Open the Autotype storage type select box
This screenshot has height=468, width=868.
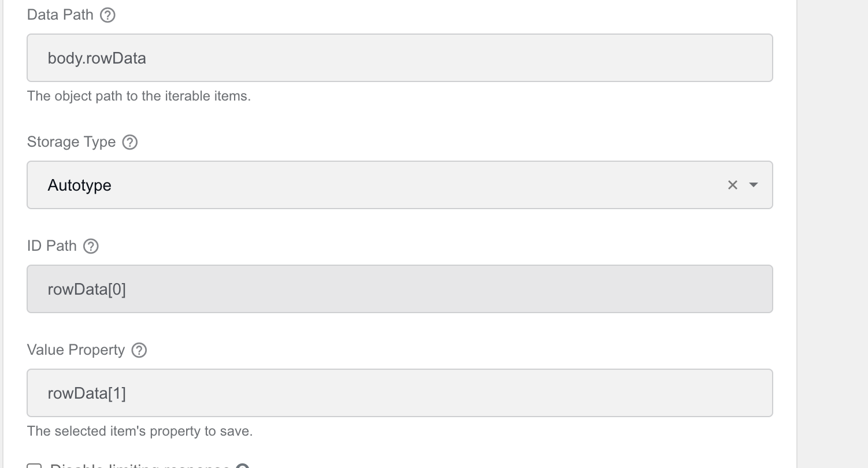click(x=400, y=185)
